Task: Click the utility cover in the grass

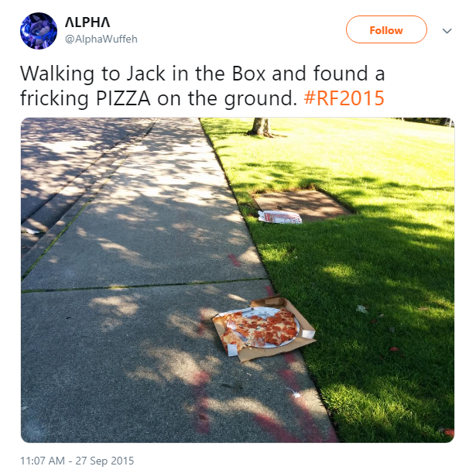Action: point(302,205)
